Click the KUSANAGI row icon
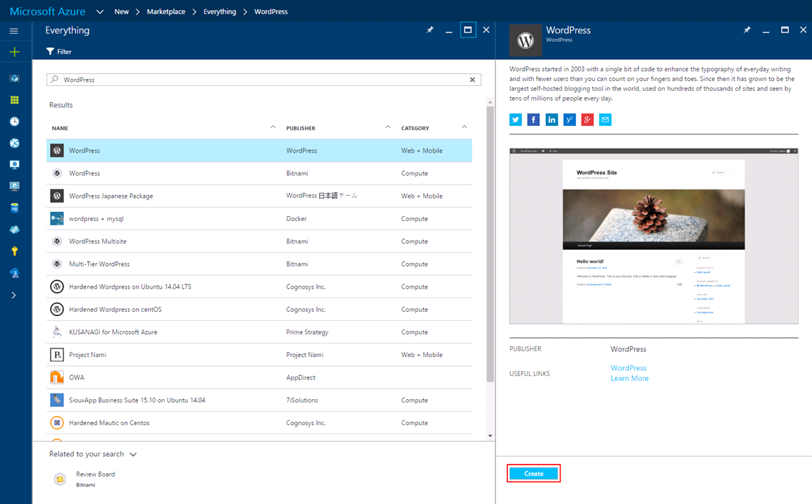Screen dimensions: 812x504 tap(57, 332)
